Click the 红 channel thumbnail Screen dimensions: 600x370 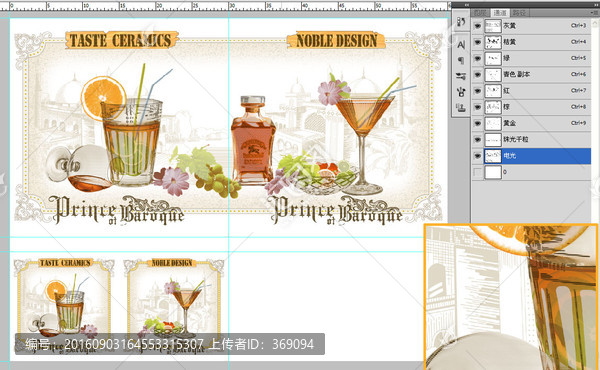pos(493,91)
